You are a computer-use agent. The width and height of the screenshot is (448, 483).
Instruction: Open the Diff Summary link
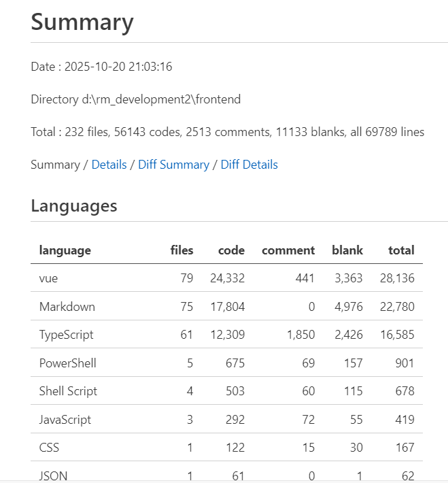(173, 165)
